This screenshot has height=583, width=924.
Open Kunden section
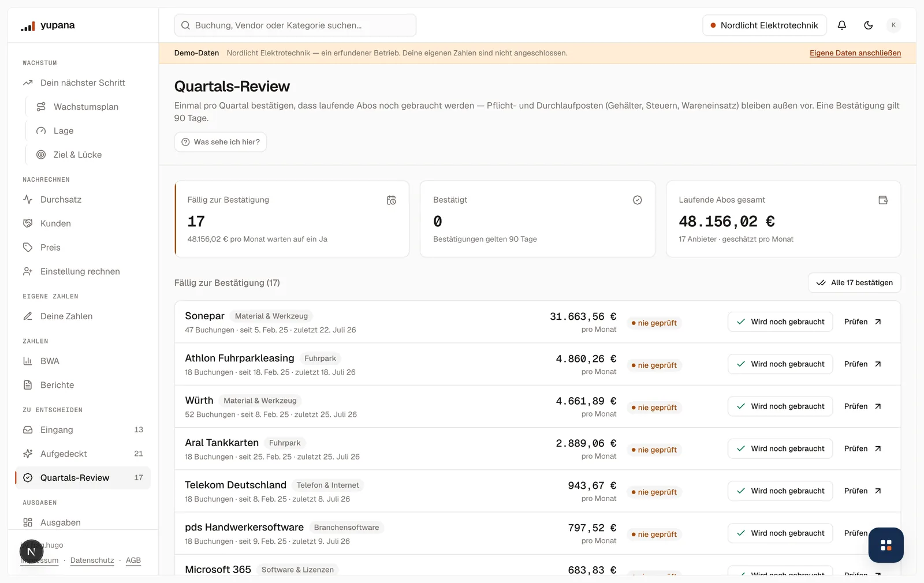tap(83, 223)
